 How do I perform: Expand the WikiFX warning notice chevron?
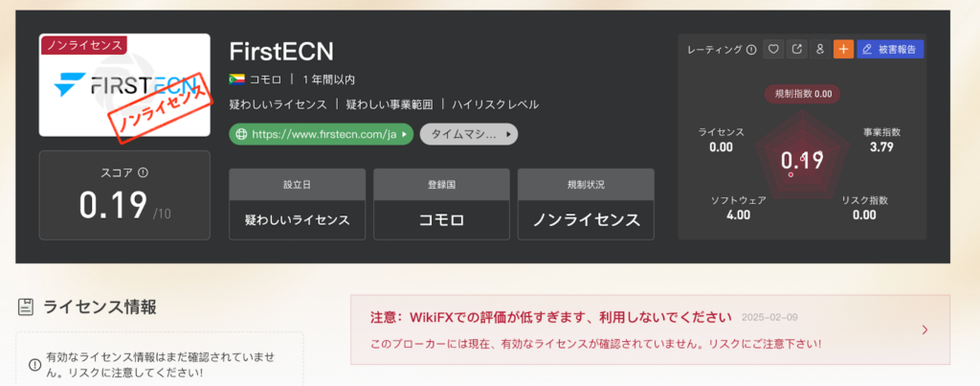pyautogui.click(x=925, y=330)
